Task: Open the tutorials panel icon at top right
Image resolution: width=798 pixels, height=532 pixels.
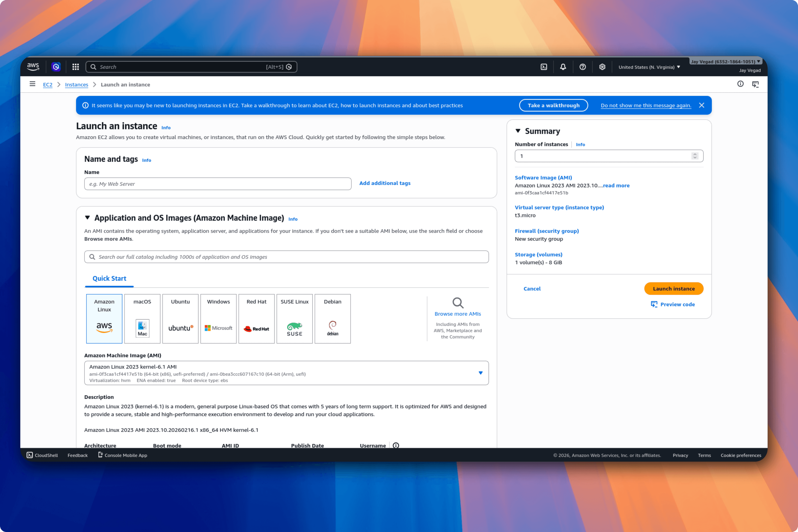Action: [x=755, y=84]
